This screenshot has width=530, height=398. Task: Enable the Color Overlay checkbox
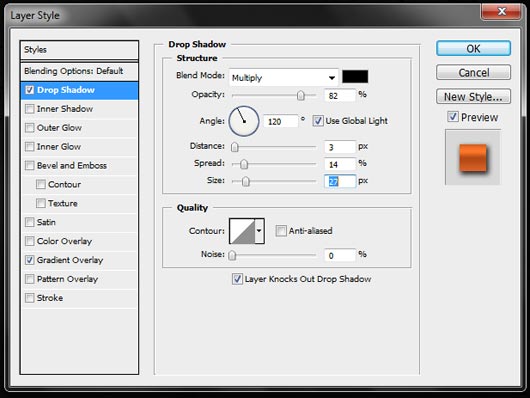[x=30, y=241]
